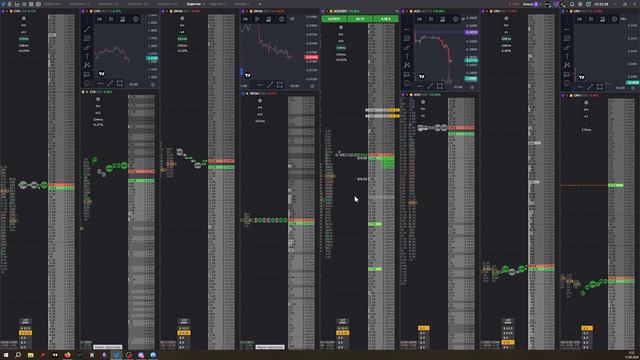Open the timeframe selector in third chart toolbar
640x360 pixels.
[420, 19]
